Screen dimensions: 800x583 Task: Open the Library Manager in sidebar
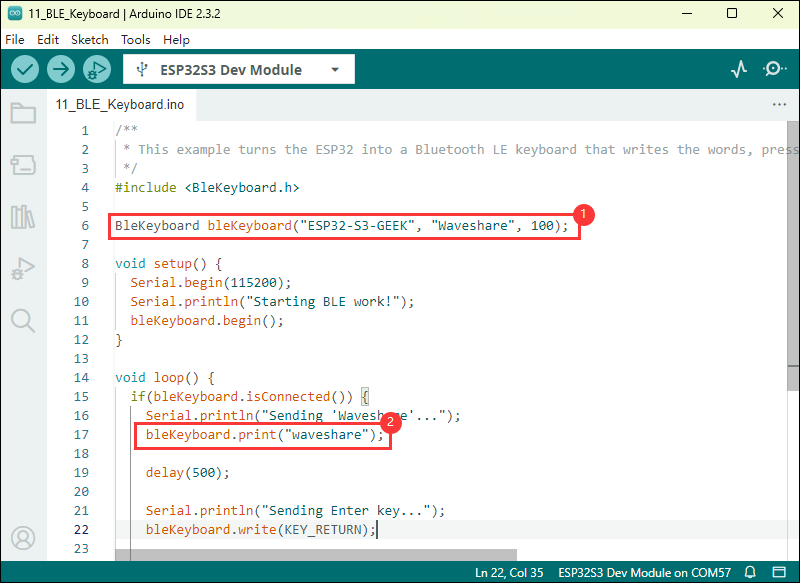click(23, 217)
